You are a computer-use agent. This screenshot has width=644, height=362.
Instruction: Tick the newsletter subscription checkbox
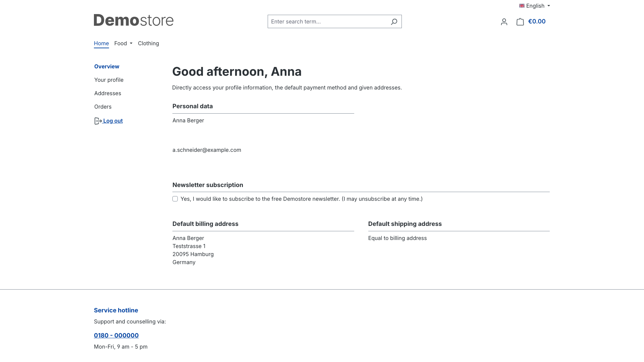[x=175, y=199]
